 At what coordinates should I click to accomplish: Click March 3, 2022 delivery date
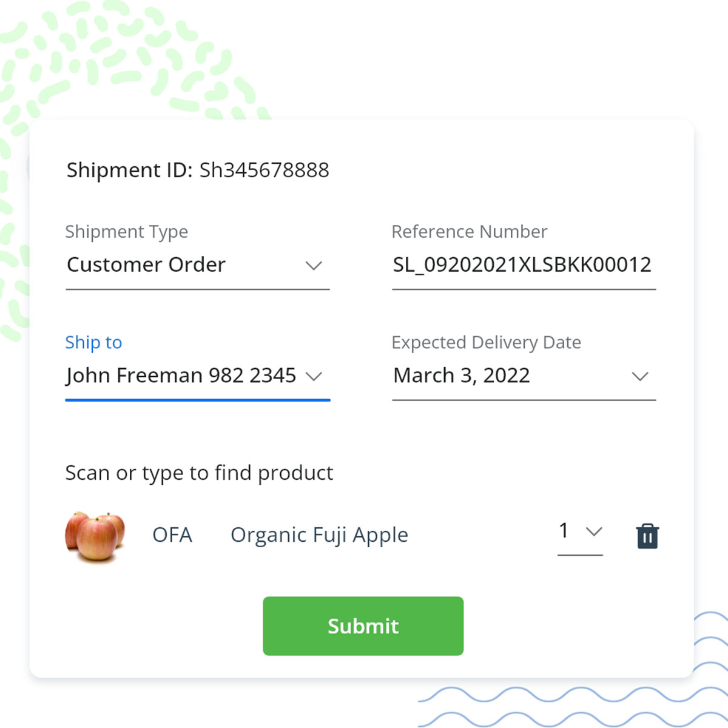(x=461, y=376)
